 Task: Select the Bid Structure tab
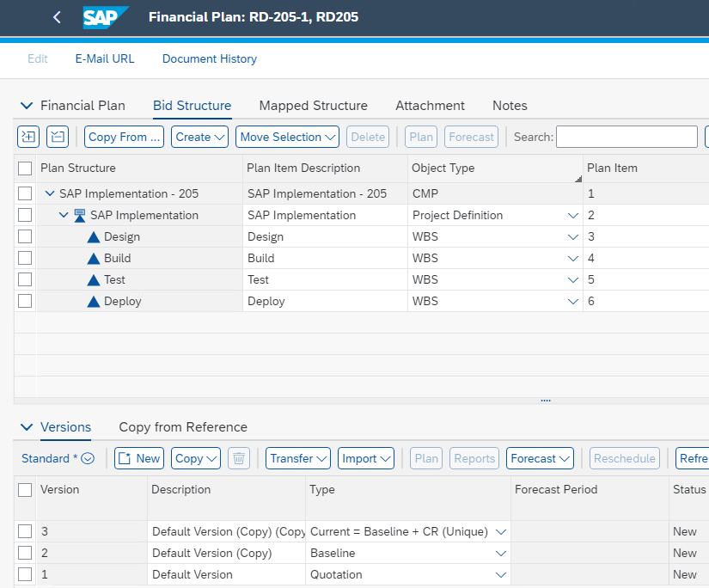tap(193, 106)
